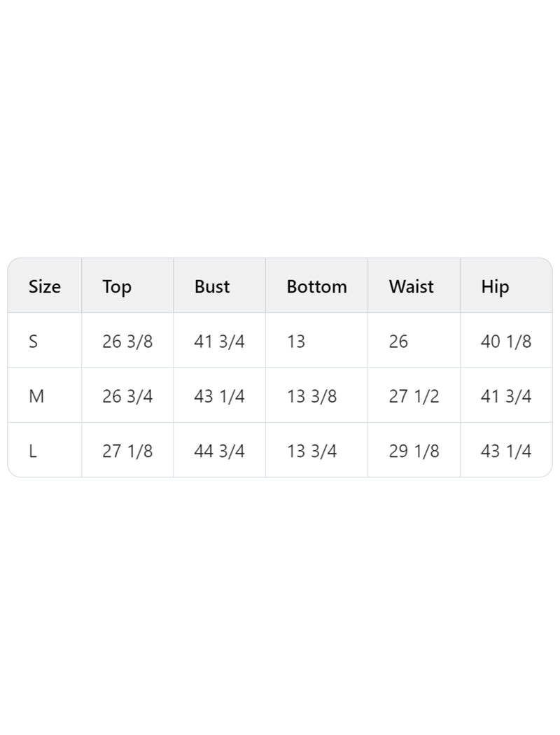The height and width of the screenshot is (735, 560).
Task: Click Bust value 43 1/4 for M
Action: tap(219, 396)
